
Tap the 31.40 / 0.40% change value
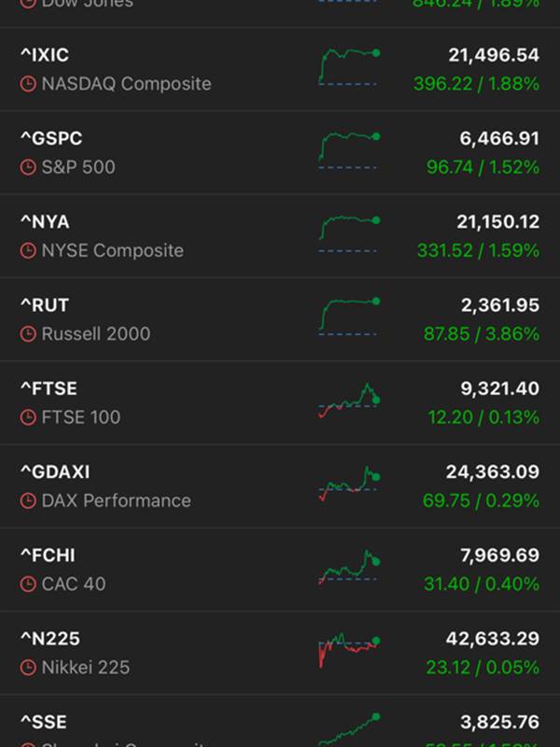click(482, 585)
